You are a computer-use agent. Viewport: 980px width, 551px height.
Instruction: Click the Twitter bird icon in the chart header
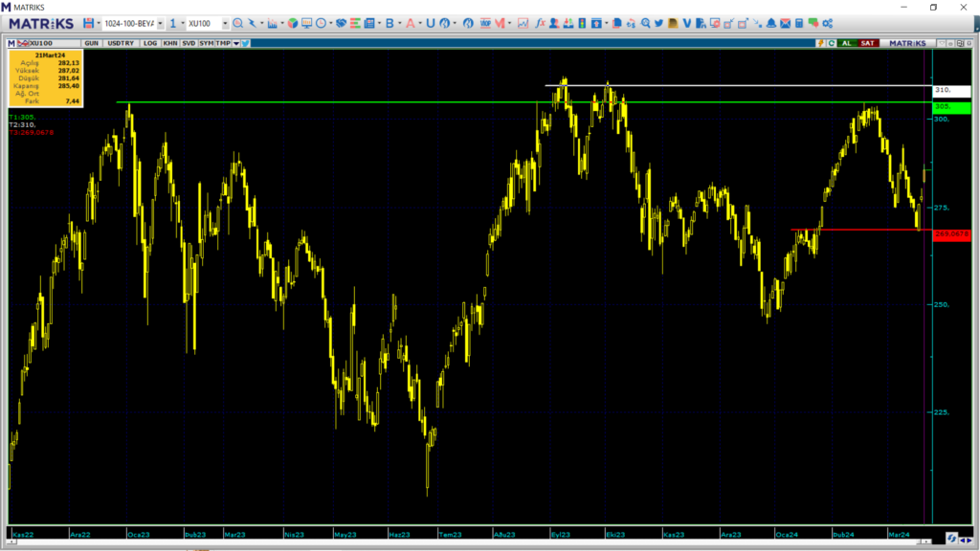[x=246, y=43]
